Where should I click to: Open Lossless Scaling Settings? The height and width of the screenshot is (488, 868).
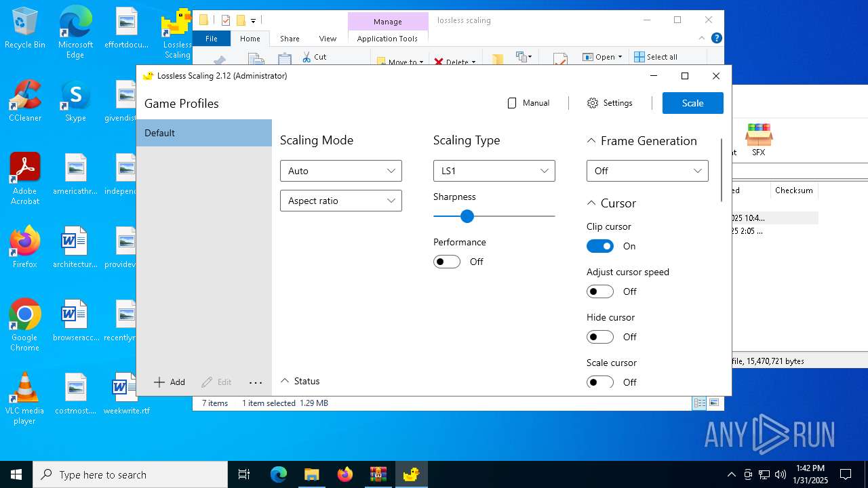point(610,103)
